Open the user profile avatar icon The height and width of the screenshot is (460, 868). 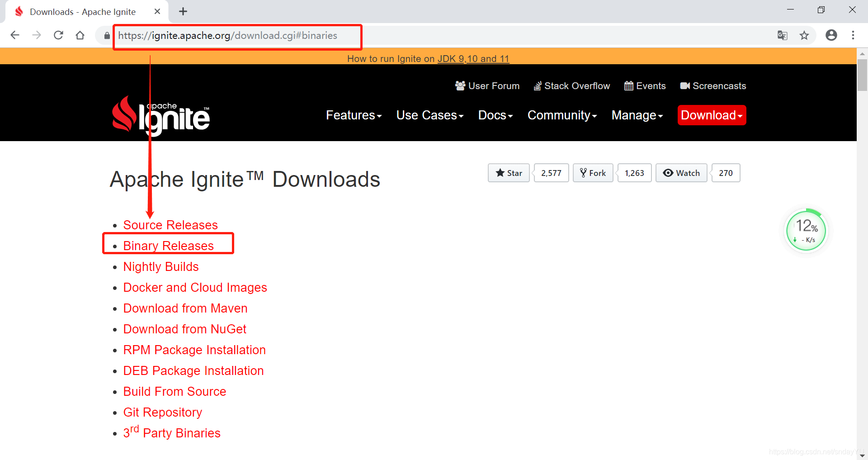(831, 35)
